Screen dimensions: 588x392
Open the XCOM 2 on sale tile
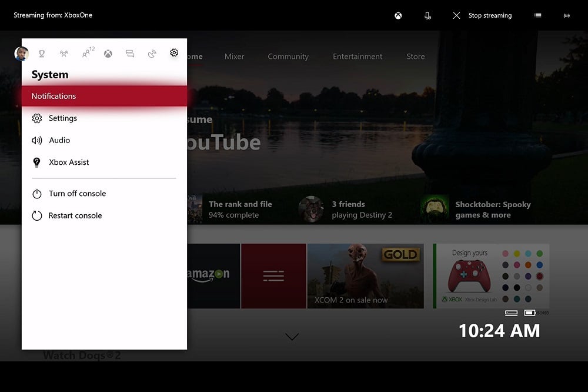point(365,275)
